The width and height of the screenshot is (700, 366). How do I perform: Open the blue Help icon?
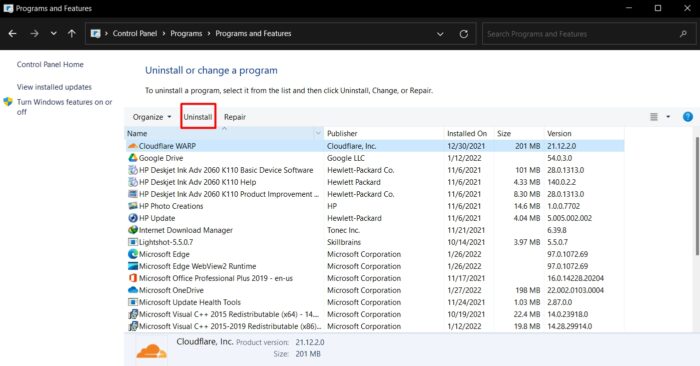pos(688,117)
